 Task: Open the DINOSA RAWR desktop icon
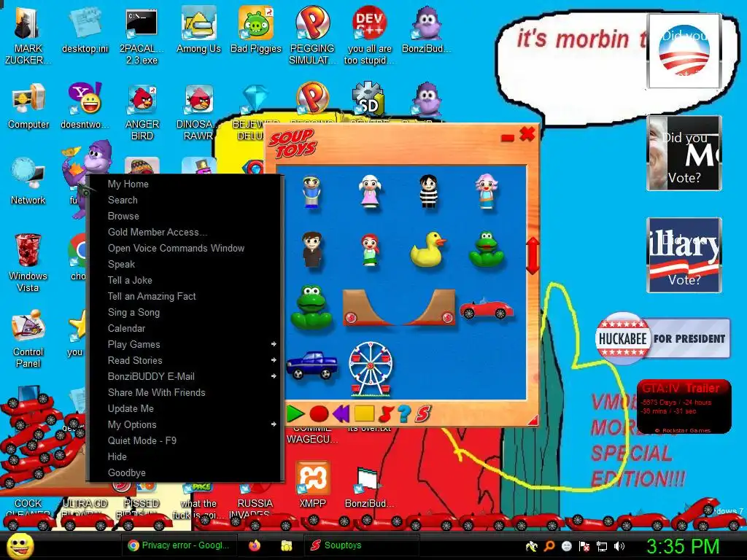[198, 112]
